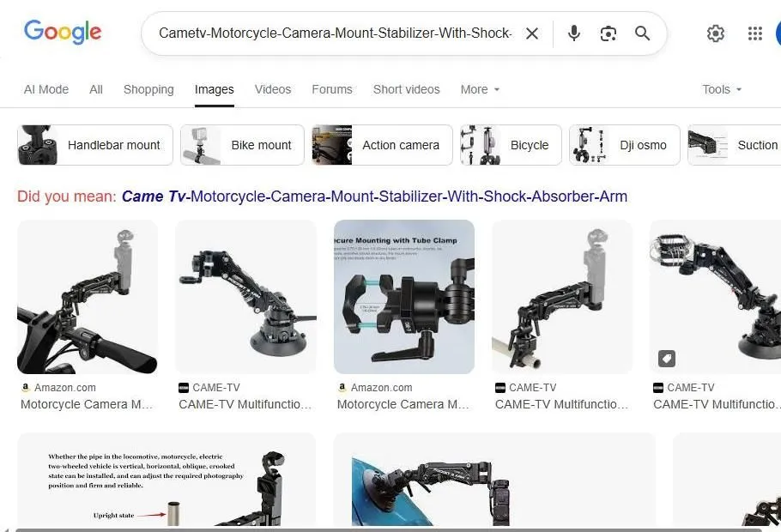Open the Tools dropdown
The height and width of the screenshot is (532, 781).
tap(722, 89)
